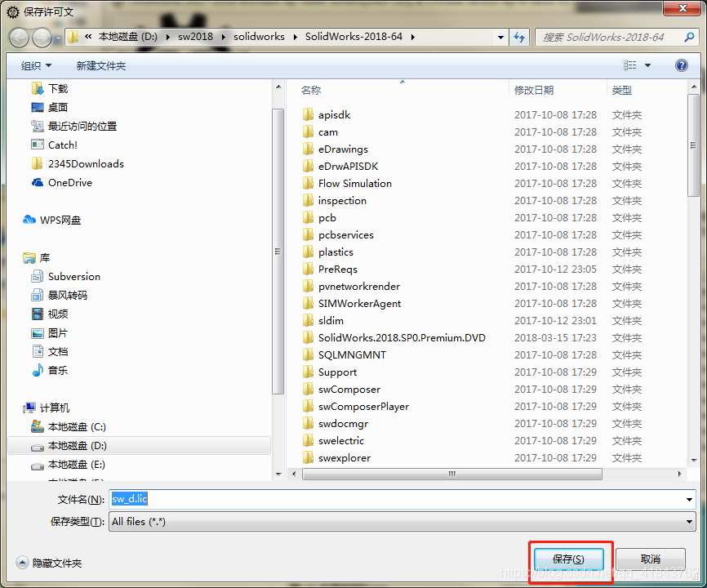Select 本地磁盘 (E:) drive
The width and height of the screenshot is (707, 588).
pyautogui.click(x=69, y=465)
